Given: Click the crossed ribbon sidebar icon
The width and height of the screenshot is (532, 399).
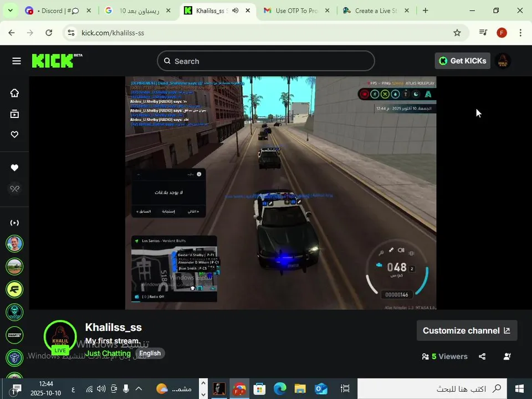Looking at the screenshot, I should coord(14,188).
